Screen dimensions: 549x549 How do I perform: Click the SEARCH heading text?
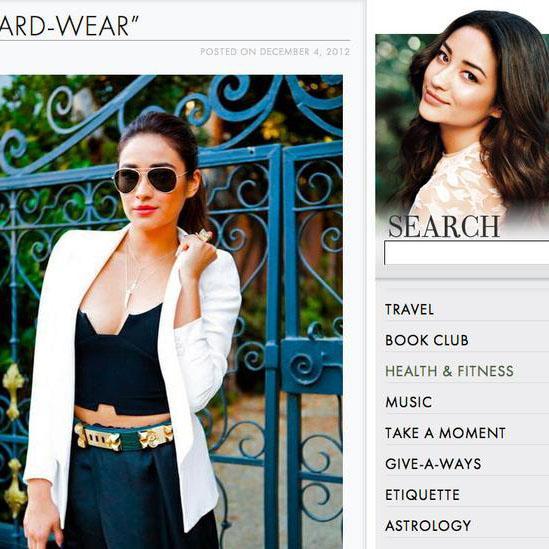pyautogui.click(x=444, y=227)
